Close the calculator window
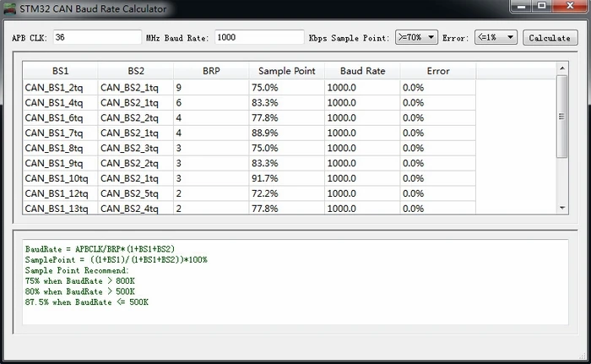Viewport: 591px width, 364px height. click(570, 6)
